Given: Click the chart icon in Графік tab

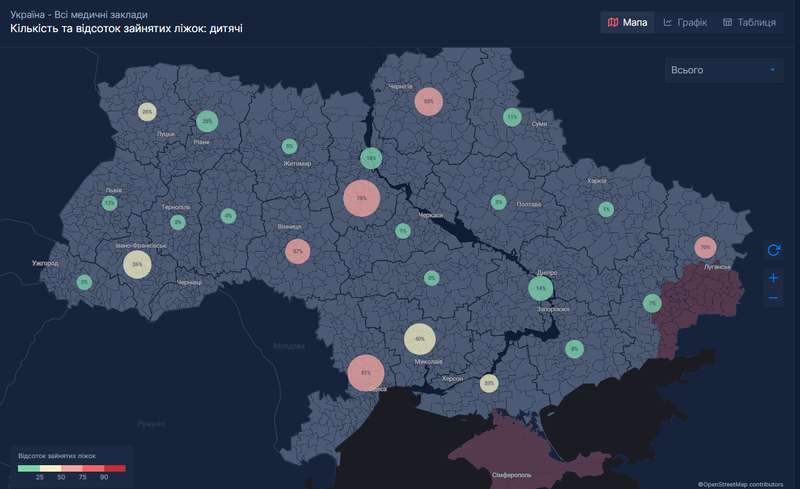Looking at the screenshot, I should [x=668, y=22].
